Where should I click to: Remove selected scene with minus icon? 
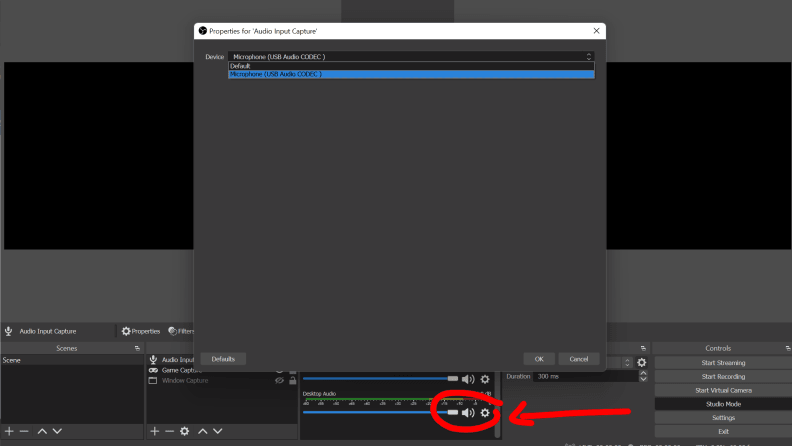coord(24,431)
